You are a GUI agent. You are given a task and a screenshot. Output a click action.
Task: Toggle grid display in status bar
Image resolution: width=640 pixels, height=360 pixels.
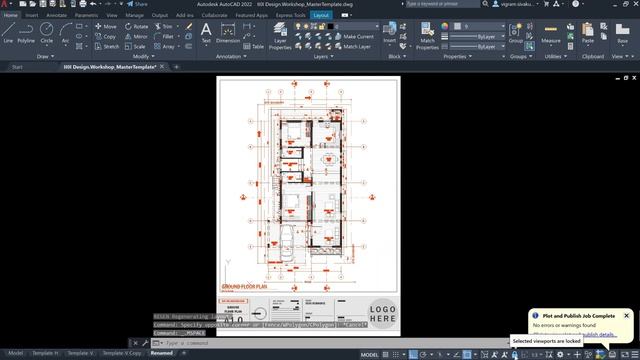coord(385,355)
